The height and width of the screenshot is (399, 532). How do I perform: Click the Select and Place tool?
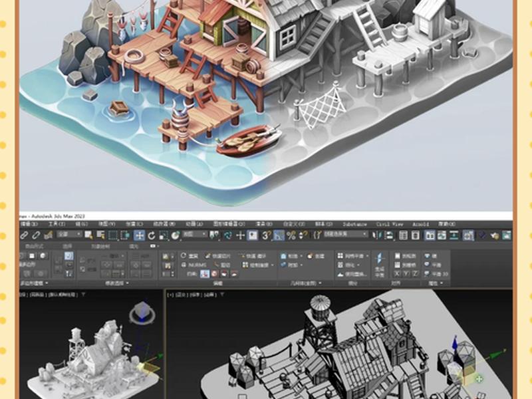pos(176,235)
